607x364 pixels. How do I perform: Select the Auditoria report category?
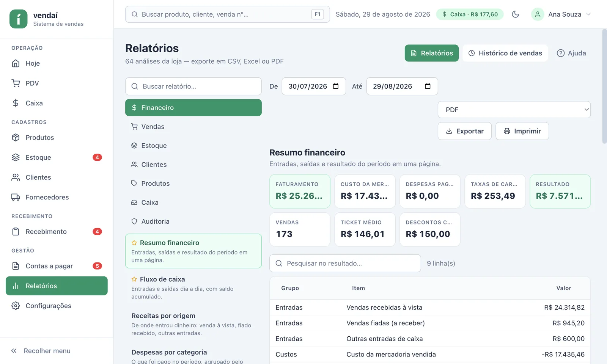(193, 221)
